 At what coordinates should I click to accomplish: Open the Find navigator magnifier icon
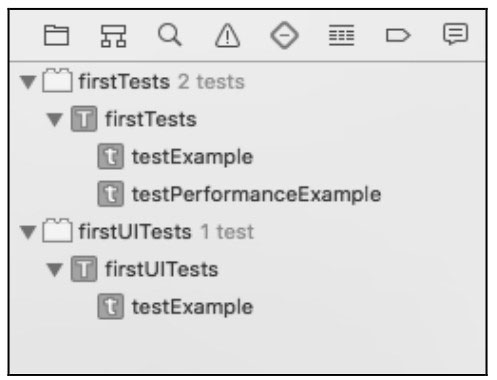coord(170,34)
